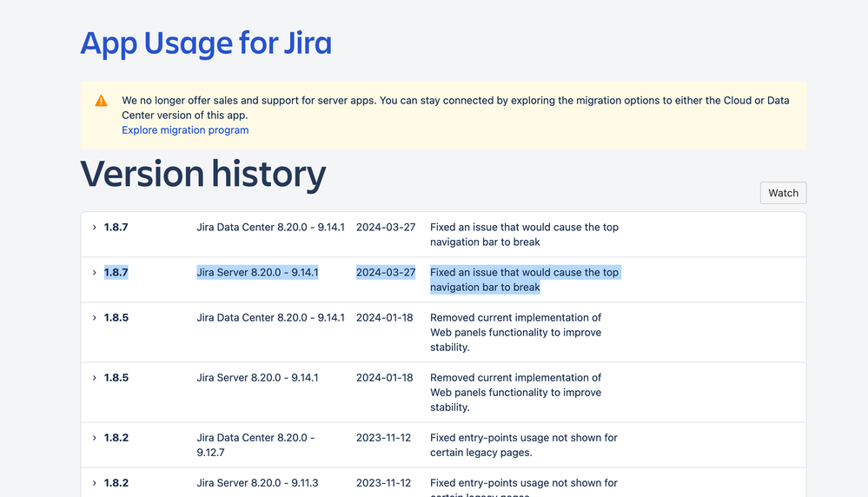This screenshot has height=497, width=868.
Task: Expand the 1.8.7 Jira Data Center row
Action: coord(94,227)
